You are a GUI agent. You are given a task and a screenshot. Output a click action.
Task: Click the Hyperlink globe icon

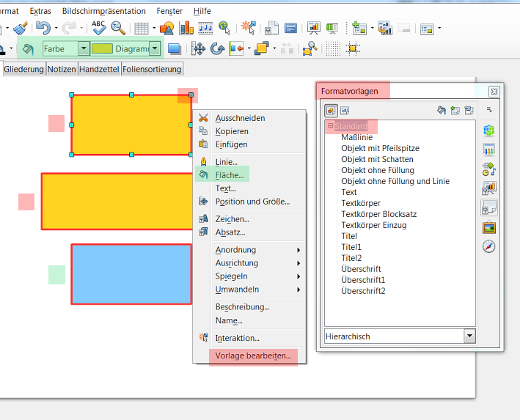(224, 28)
